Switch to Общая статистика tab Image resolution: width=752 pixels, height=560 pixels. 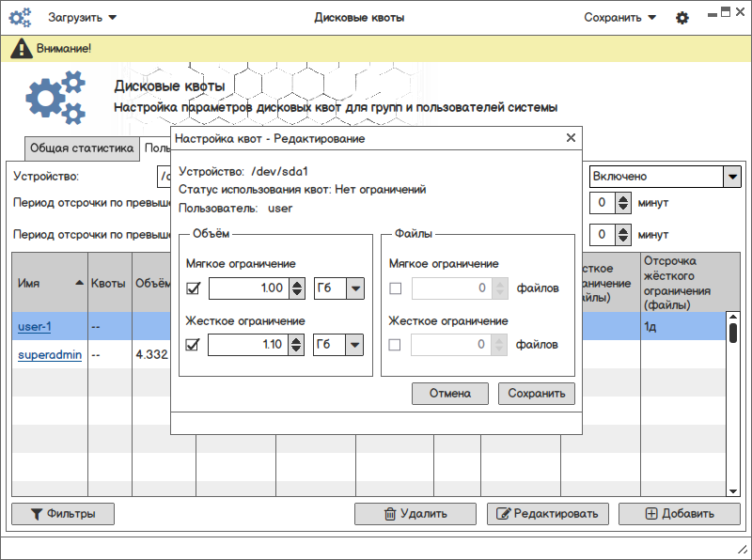pos(82,148)
